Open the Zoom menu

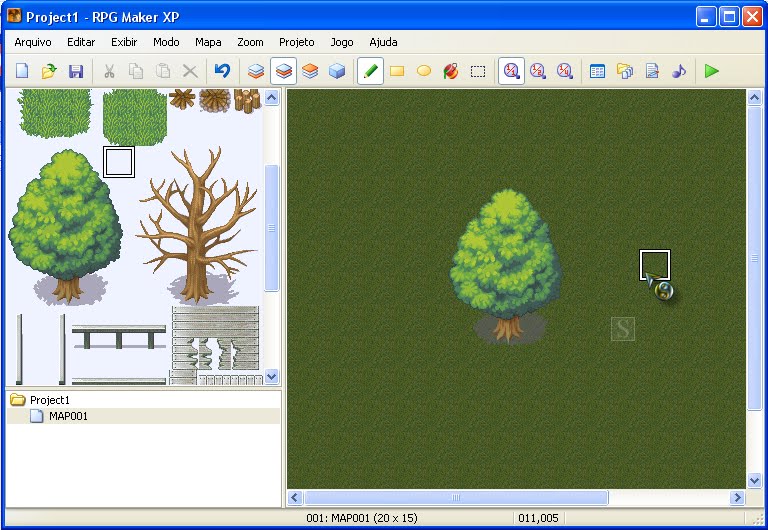click(x=250, y=42)
